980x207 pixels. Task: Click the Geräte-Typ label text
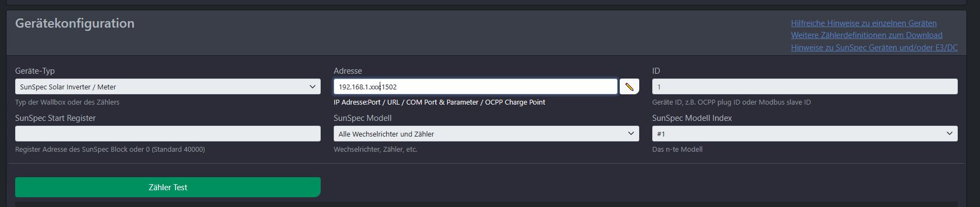[x=35, y=71]
